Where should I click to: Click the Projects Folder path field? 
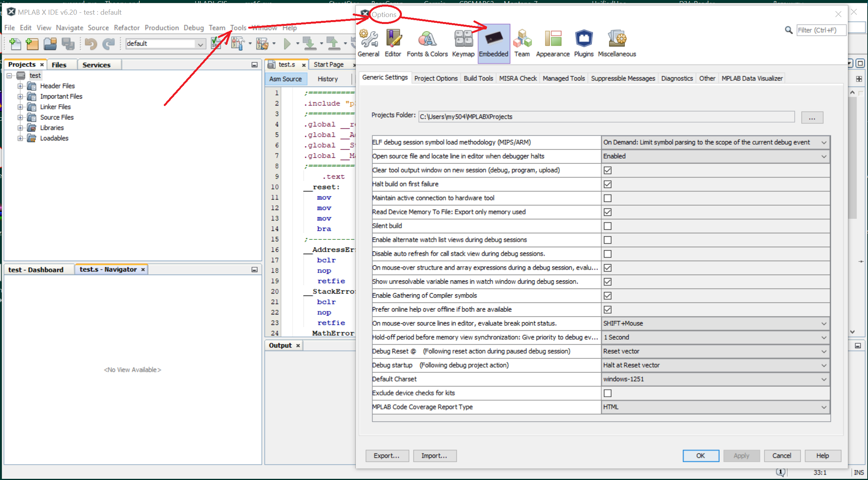[606, 117]
